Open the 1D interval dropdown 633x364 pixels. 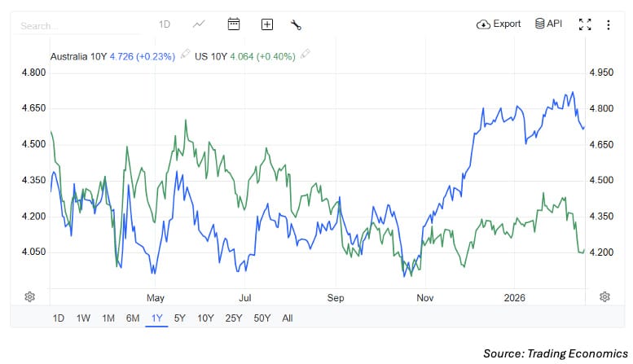[x=165, y=24]
